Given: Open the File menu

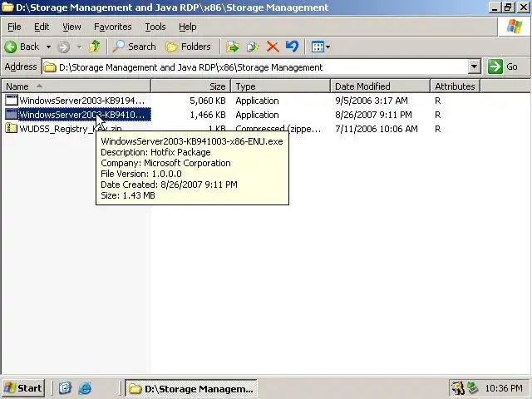Looking at the screenshot, I should tap(14, 27).
